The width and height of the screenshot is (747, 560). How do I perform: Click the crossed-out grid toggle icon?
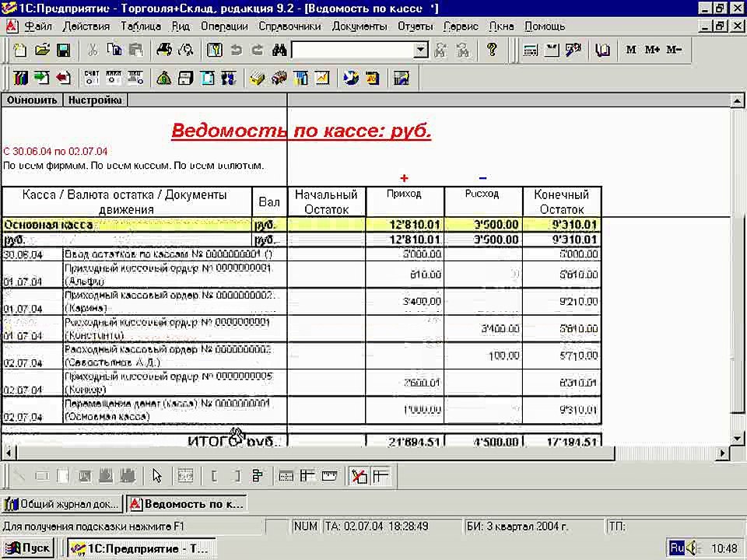point(359,476)
